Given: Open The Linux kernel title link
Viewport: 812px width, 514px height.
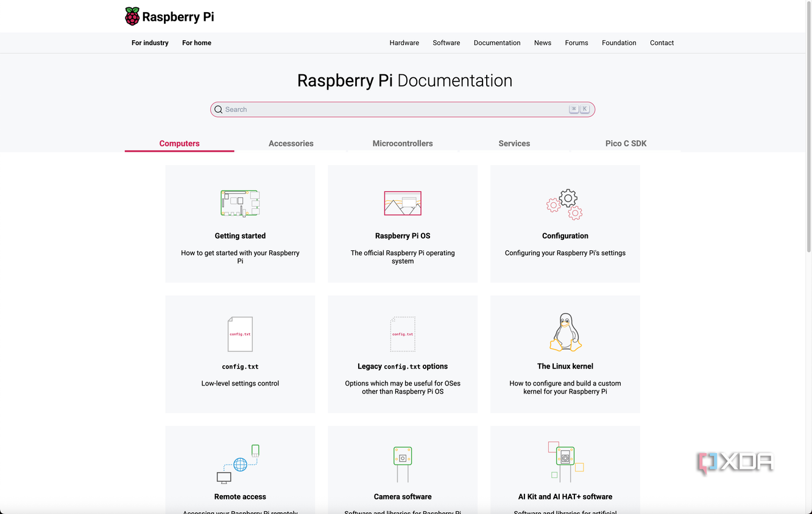Looking at the screenshot, I should click(565, 367).
